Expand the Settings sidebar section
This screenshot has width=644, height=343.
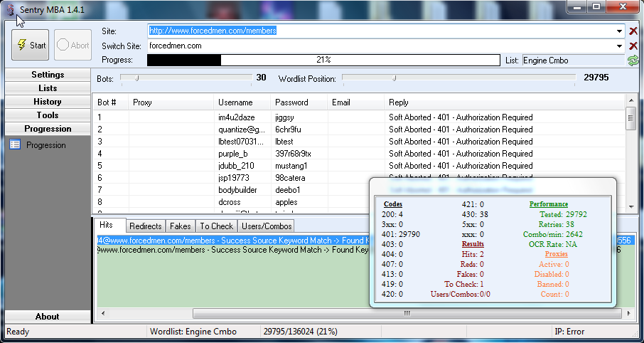pos(48,75)
